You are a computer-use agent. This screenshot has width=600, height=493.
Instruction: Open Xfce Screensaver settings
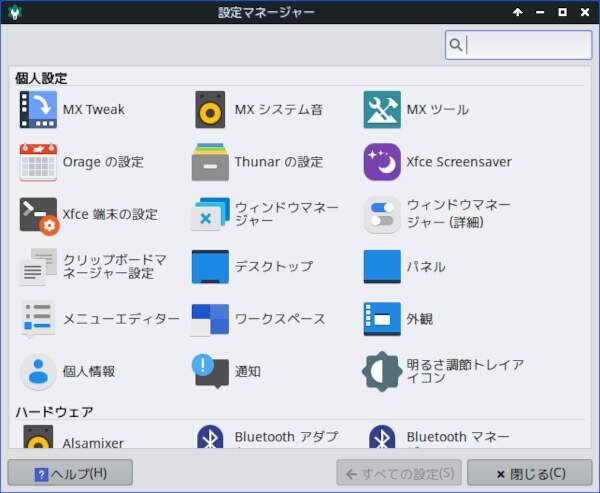click(x=382, y=162)
